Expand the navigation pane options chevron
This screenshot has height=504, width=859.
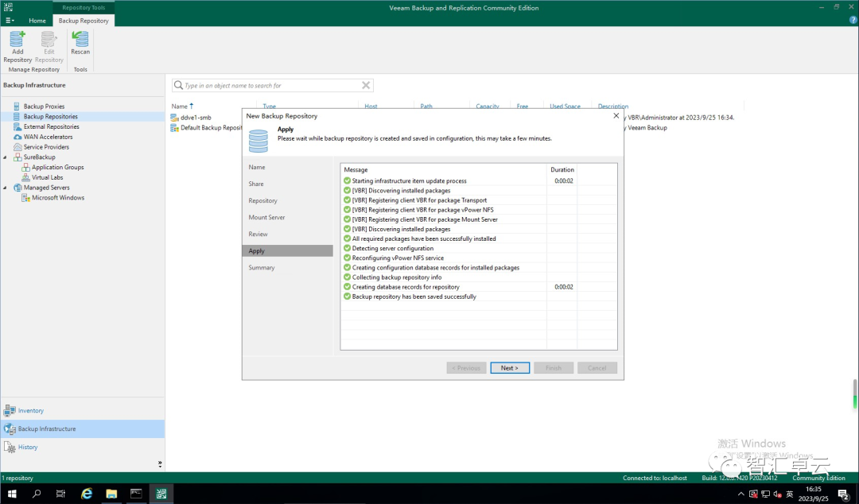coord(159,464)
